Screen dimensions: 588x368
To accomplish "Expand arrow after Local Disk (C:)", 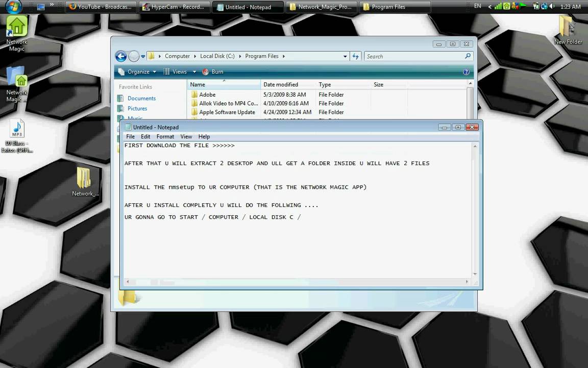I will point(239,56).
